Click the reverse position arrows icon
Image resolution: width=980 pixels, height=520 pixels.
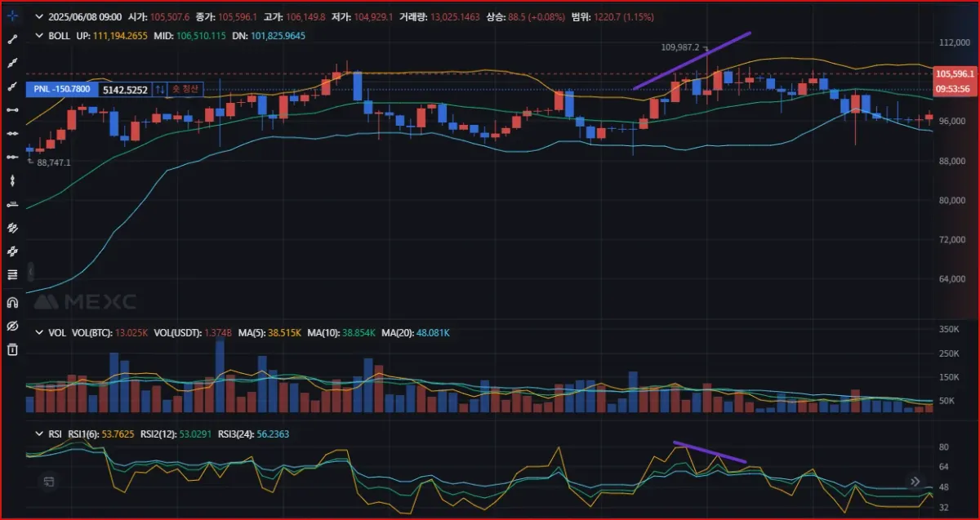click(161, 89)
